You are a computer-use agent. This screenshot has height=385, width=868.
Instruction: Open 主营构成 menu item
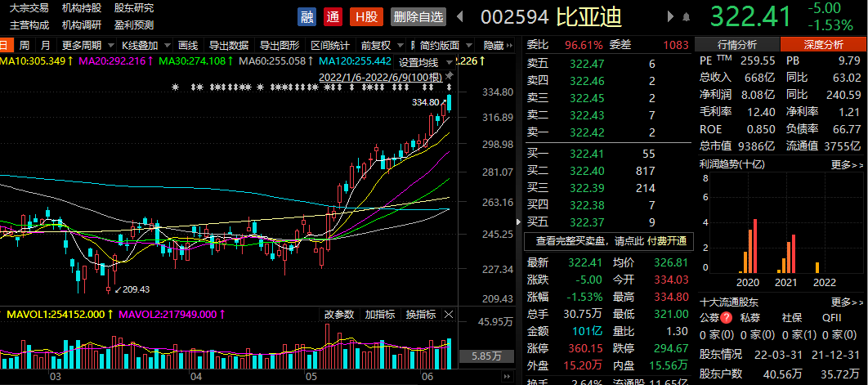click(x=29, y=25)
